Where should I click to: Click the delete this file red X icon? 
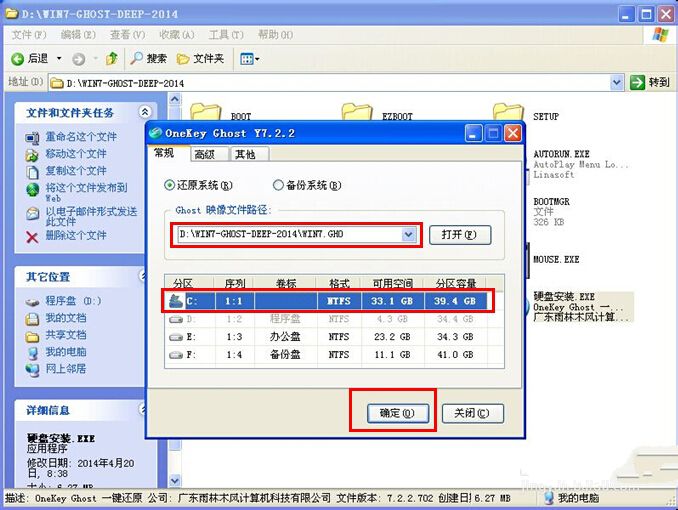point(32,236)
